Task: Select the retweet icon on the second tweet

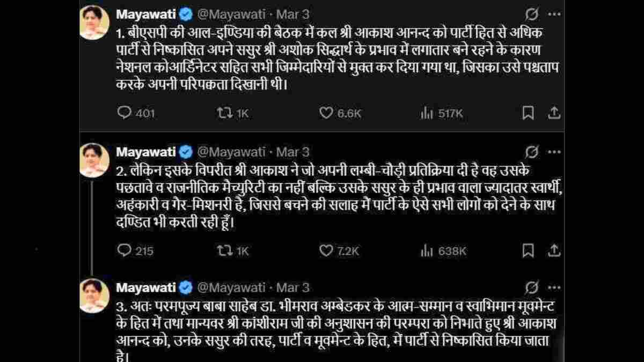Action: point(226,249)
